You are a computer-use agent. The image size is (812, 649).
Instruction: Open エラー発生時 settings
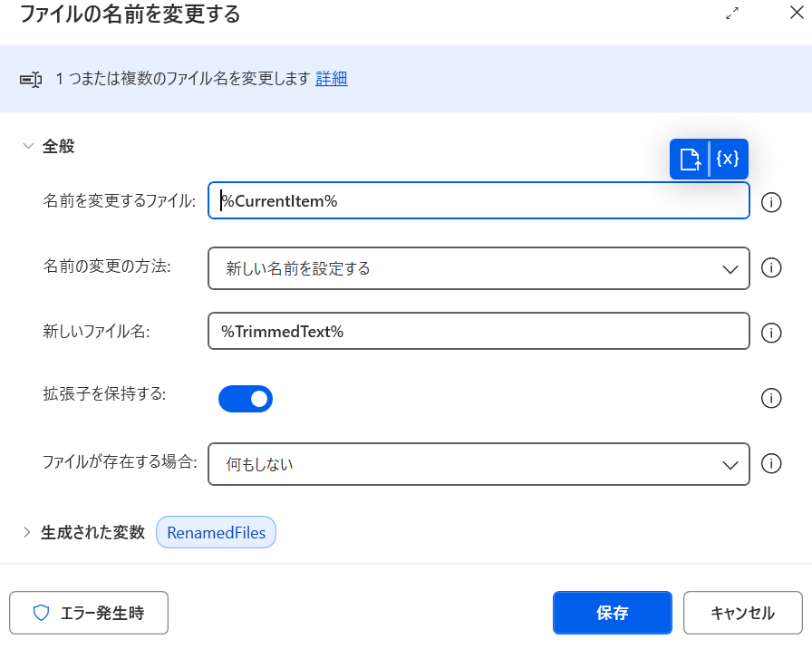coord(89,613)
